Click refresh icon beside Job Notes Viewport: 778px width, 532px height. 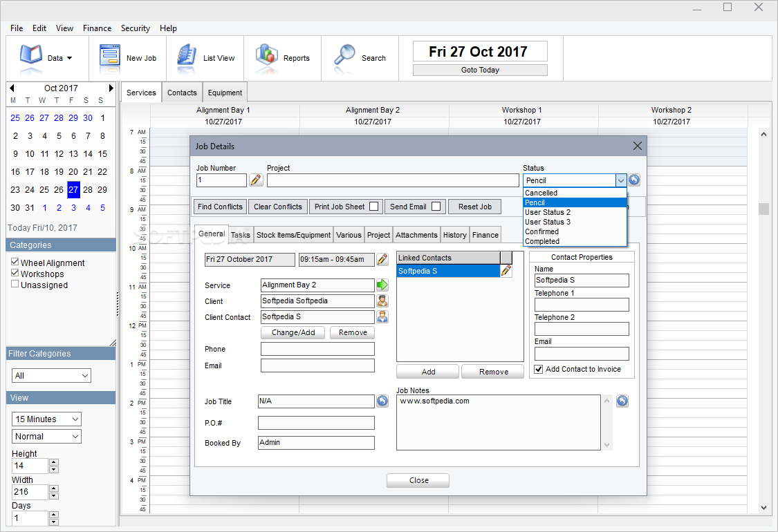[622, 401]
